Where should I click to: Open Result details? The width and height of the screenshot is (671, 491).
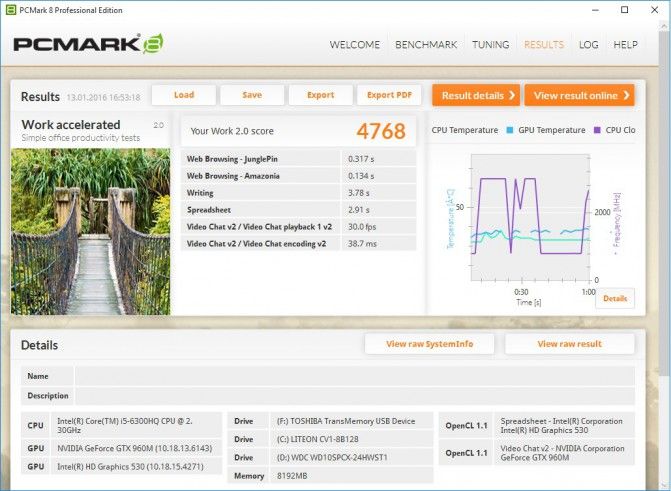(476, 95)
